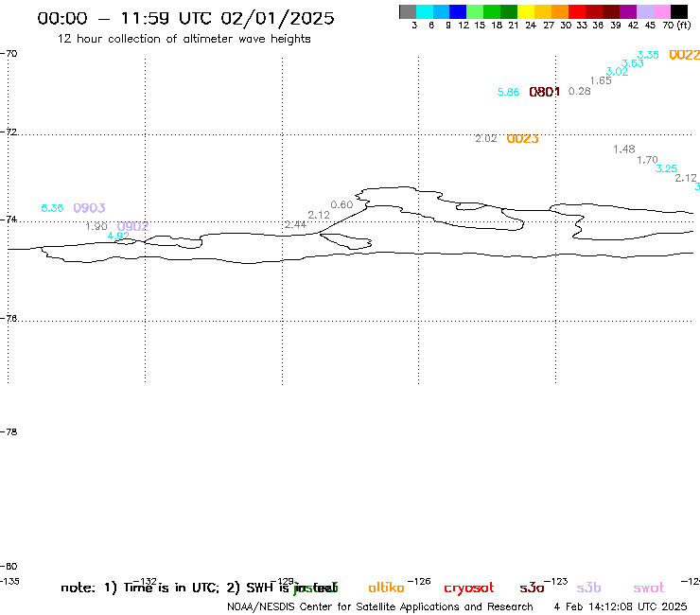Click the '70 (ft)' legend unit label
The height and width of the screenshot is (615, 700).
point(676,26)
